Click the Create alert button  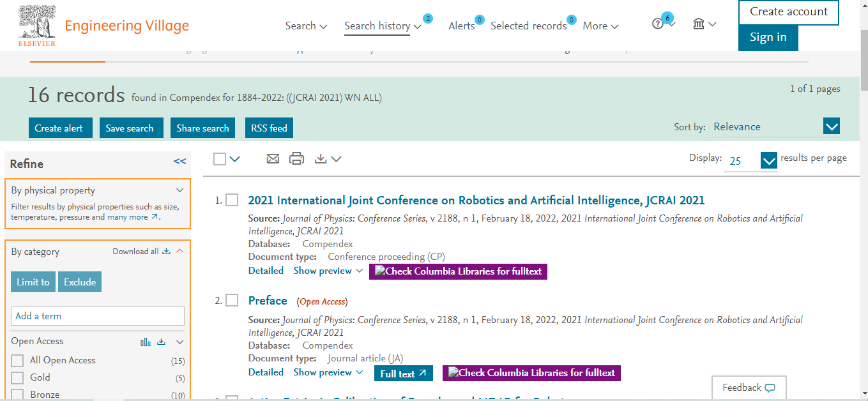[60, 128]
